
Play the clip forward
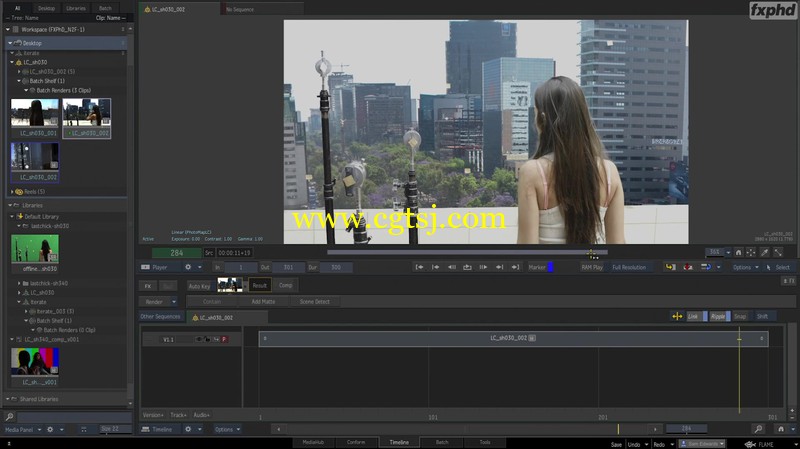tap(483, 267)
